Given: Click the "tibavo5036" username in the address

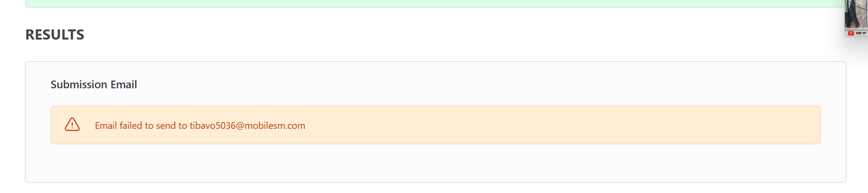Looking at the screenshot, I should 213,125.
